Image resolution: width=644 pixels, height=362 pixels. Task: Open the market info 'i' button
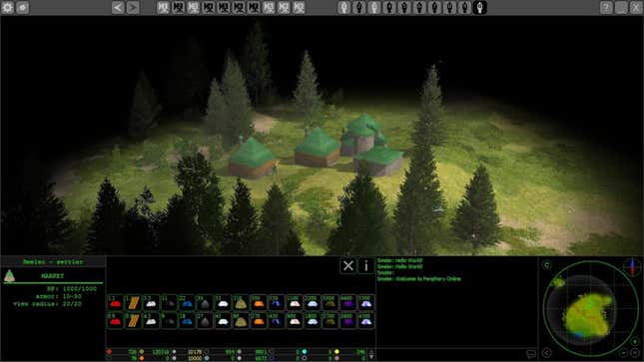[366, 265]
